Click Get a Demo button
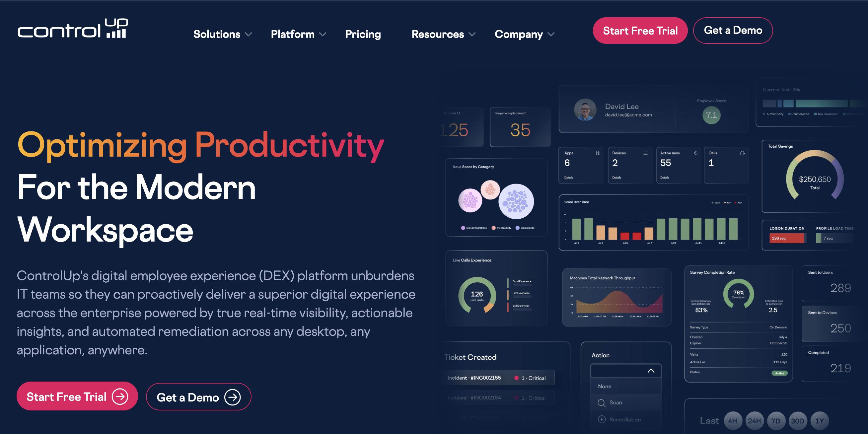The height and width of the screenshot is (434, 868). click(732, 31)
